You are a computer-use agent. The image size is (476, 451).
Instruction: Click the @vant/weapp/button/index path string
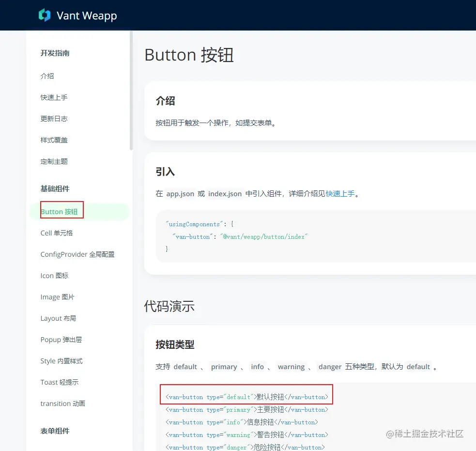[264, 236]
